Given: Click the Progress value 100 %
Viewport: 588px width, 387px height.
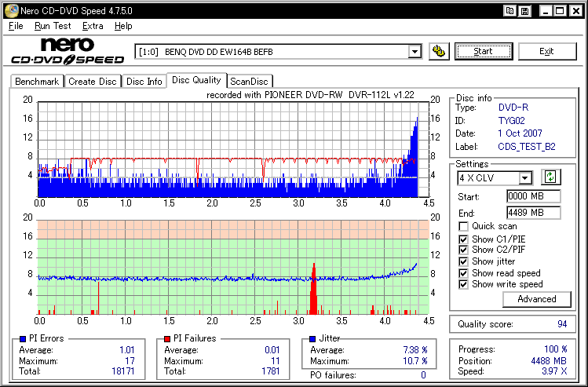Looking at the screenshot, I should point(555,349).
